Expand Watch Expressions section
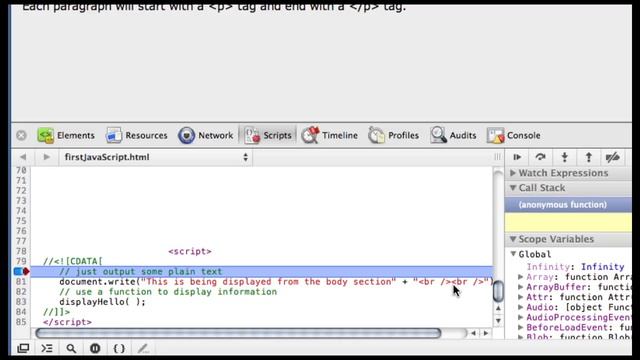This screenshot has width=640, height=360. click(x=513, y=173)
